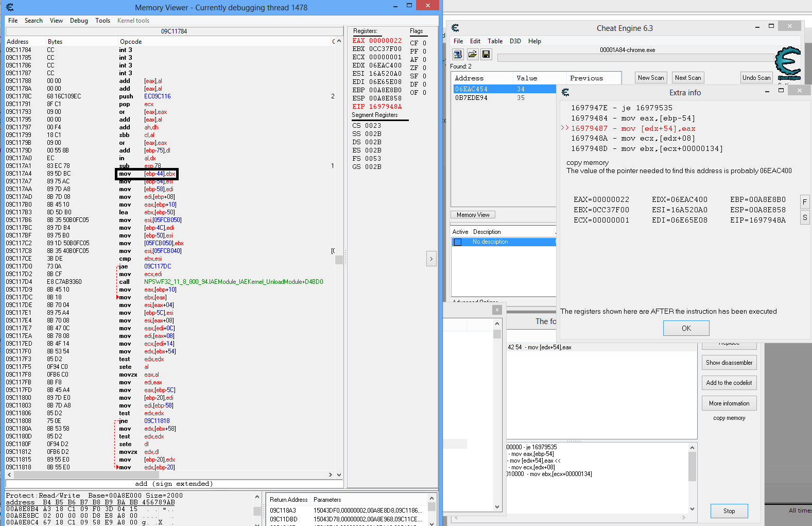Image resolution: width=812 pixels, height=526 pixels.
Task: Open the process list computer icon
Action: point(458,54)
